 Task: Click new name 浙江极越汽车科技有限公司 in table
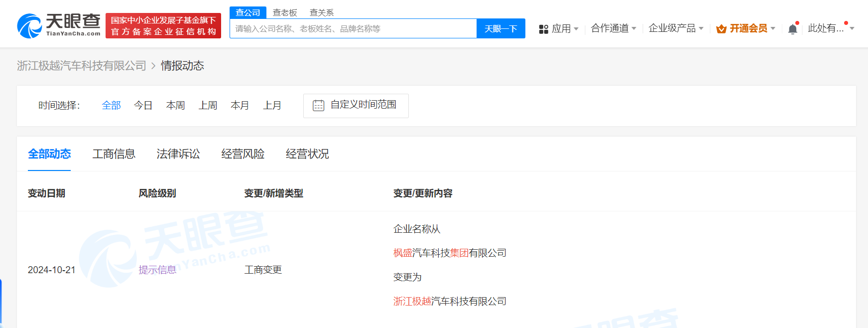(450, 301)
